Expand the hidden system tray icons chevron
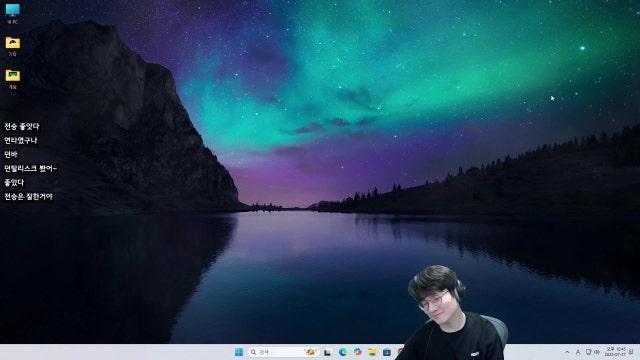 (567, 352)
